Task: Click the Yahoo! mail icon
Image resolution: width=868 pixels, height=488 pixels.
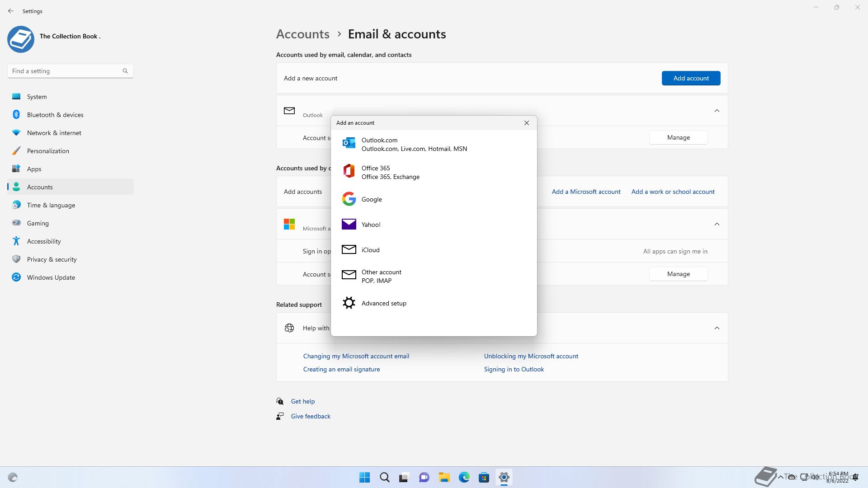Action: [349, 224]
